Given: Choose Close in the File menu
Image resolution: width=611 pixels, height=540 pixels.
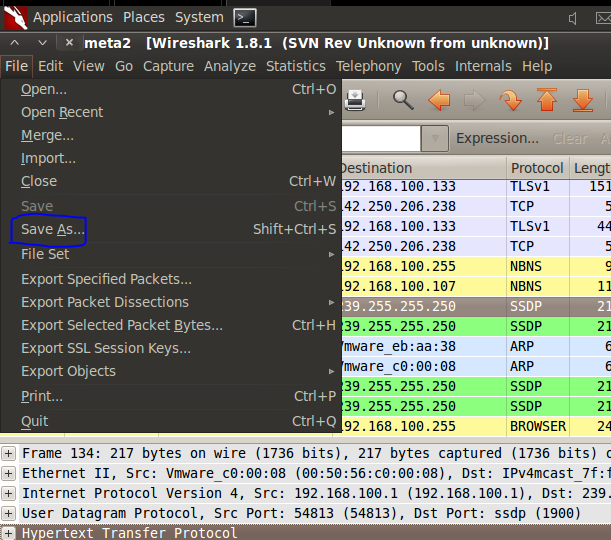Looking at the screenshot, I should pyautogui.click(x=171, y=181).
